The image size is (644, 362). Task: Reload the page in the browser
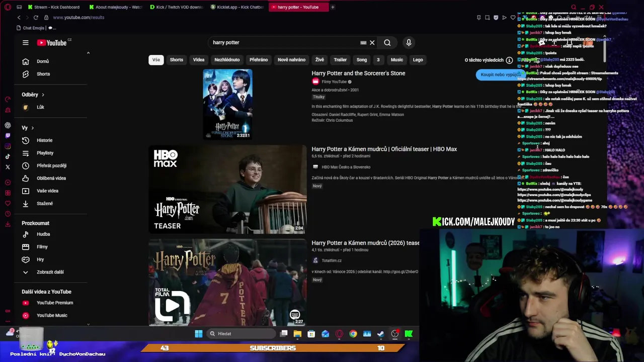pos(36,17)
